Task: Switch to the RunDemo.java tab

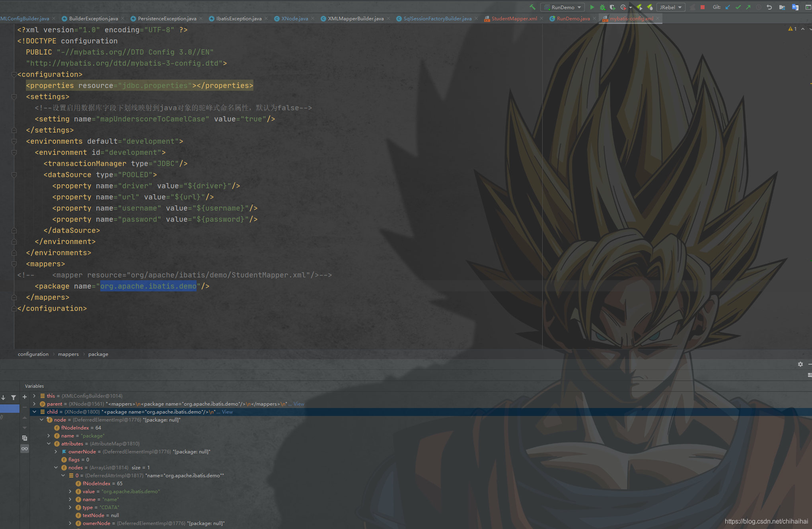Action: (x=573, y=18)
